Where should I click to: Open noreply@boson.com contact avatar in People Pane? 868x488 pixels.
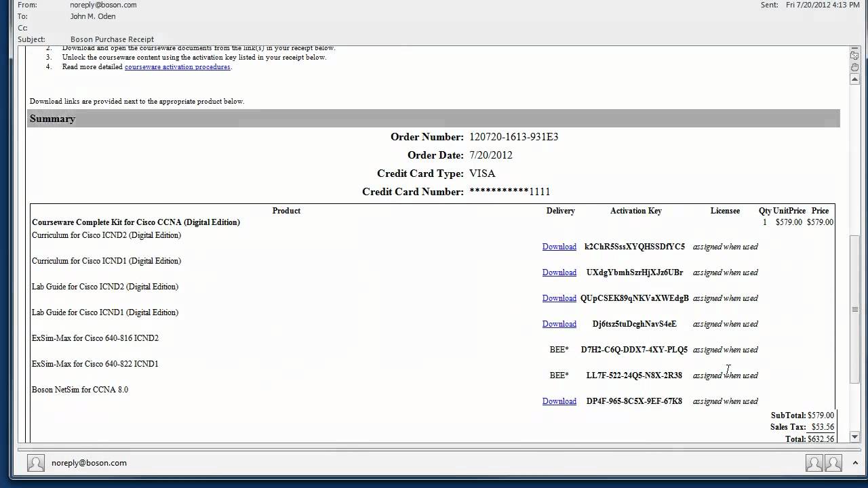[36, 463]
